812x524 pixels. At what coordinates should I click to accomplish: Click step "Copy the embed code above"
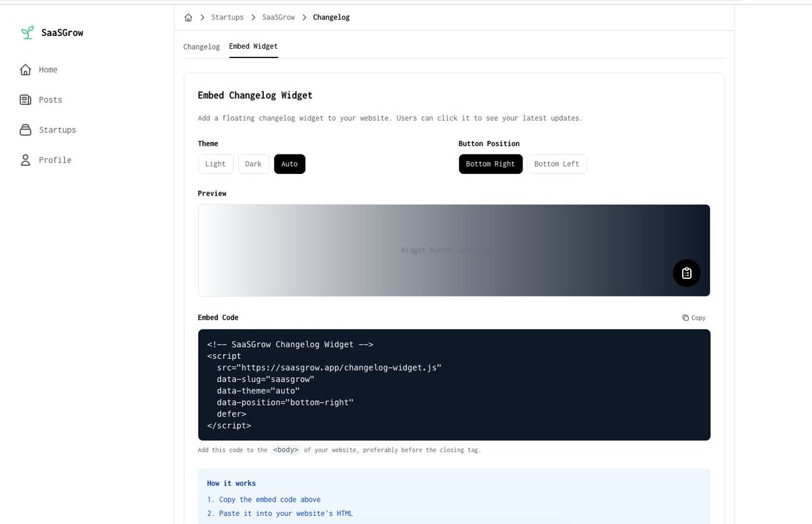tap(264, 500)
